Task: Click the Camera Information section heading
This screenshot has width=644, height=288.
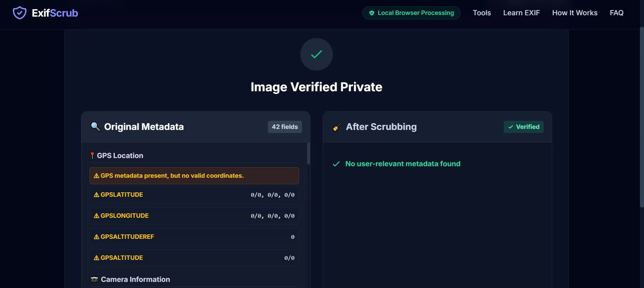Action: tap(136, 280)
